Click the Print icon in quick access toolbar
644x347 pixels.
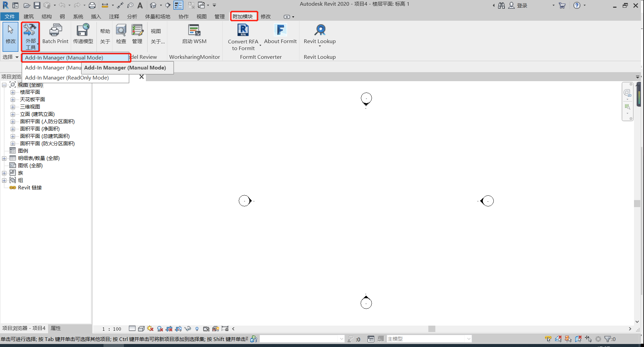[92, 5]
